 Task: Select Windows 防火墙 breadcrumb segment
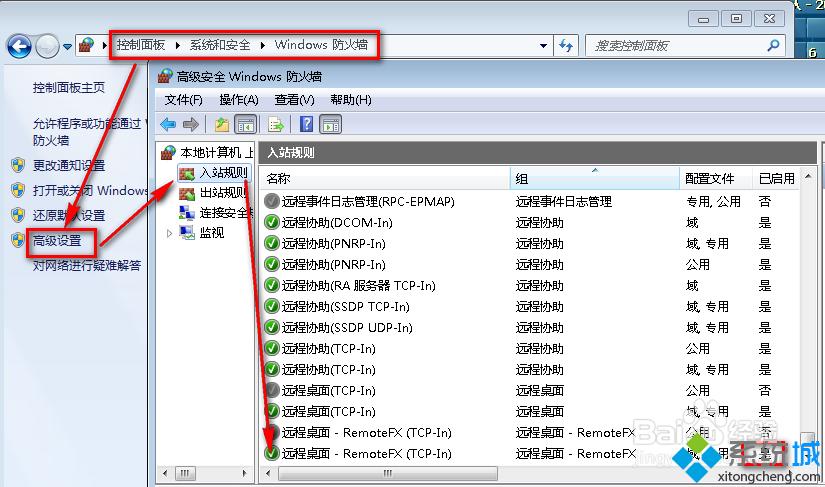321,45
